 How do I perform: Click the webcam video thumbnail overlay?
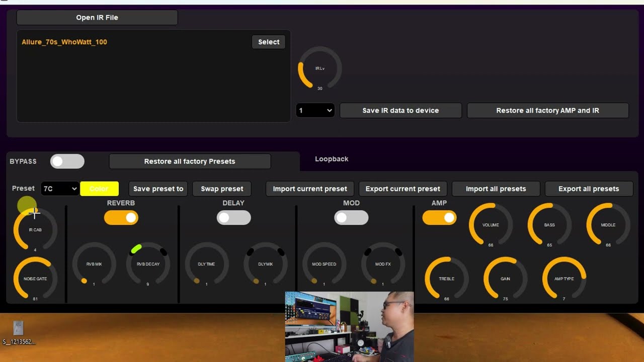[350, 327]
